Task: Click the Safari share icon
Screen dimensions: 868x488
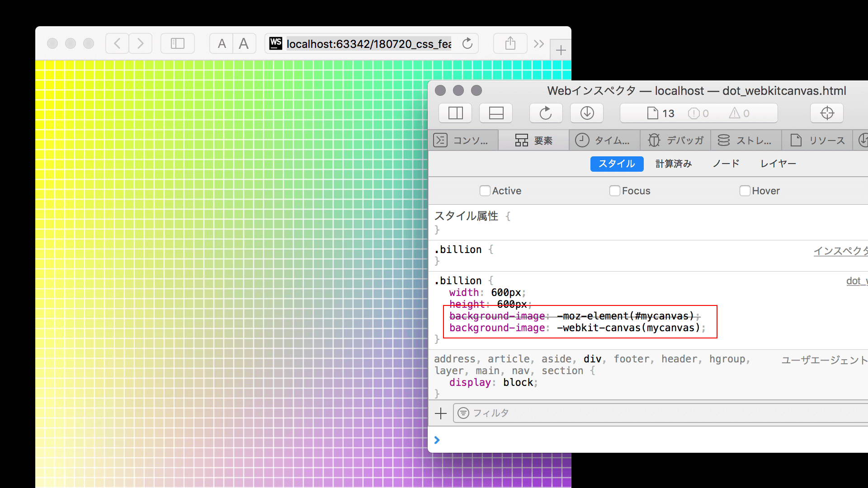Action: pos(510,43)
